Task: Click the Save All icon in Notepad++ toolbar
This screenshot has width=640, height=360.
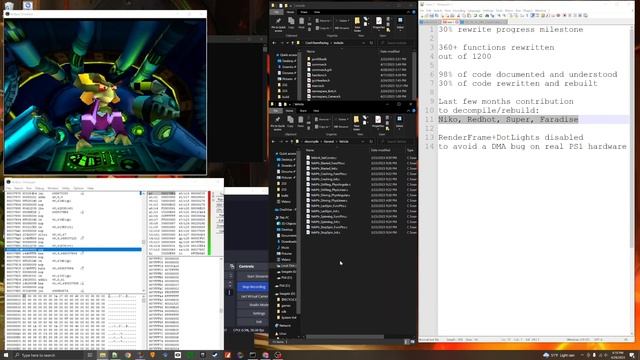Action: 436,16
